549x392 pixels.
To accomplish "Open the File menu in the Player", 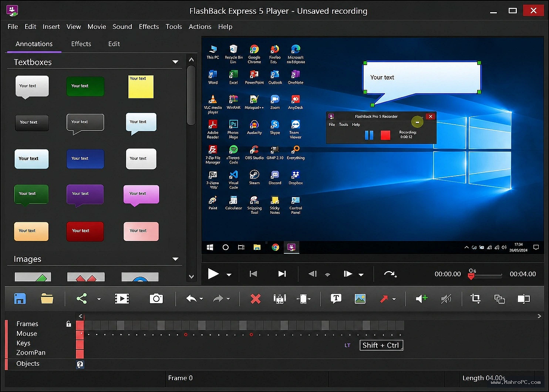I will pos(13,27).
